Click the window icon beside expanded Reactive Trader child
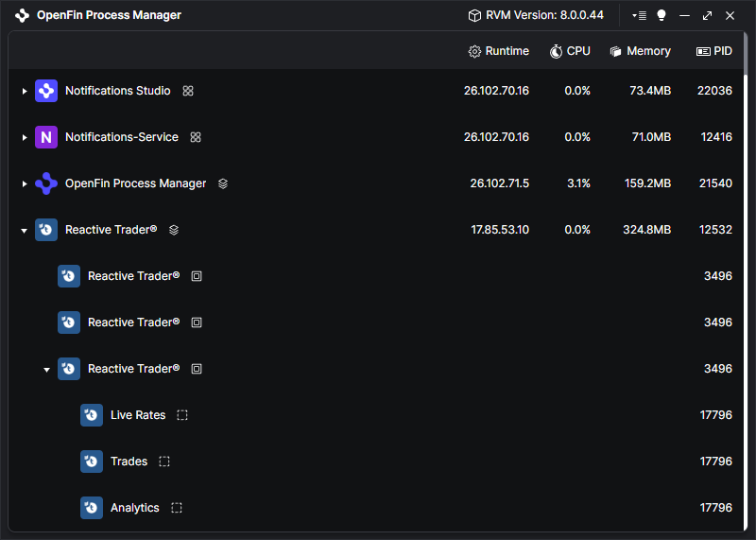 coord(197,369)
